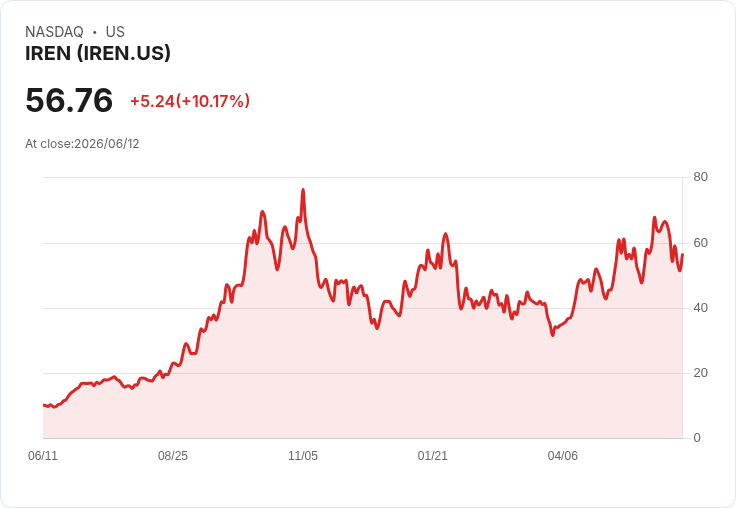Click the highest peak of the price line

(303, 190)
